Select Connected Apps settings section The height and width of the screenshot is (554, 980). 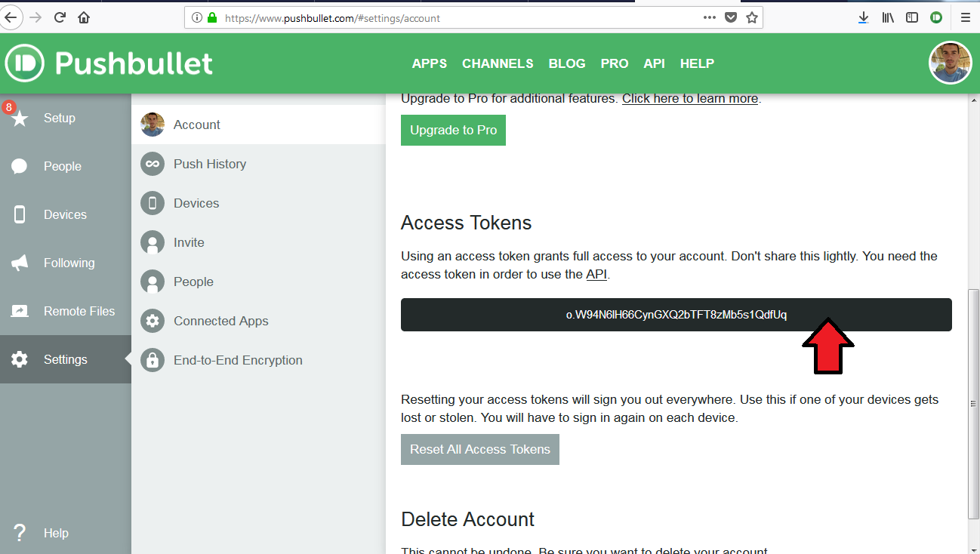click(258, 321)
